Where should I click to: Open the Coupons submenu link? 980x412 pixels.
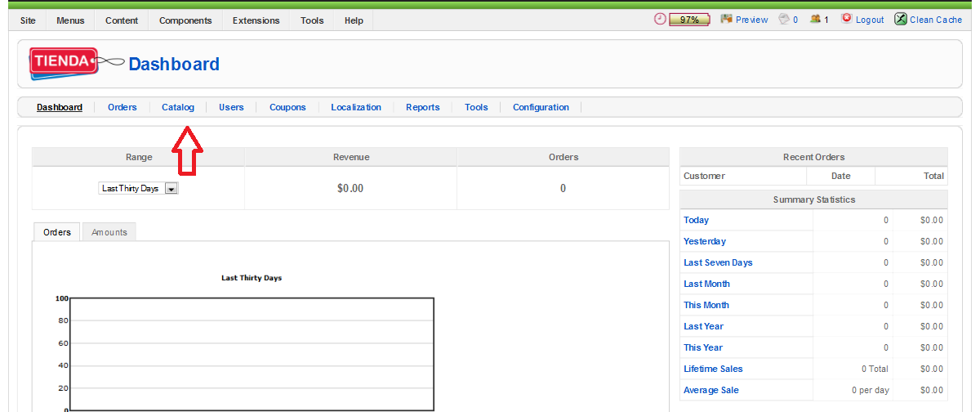tap(287, 107)
